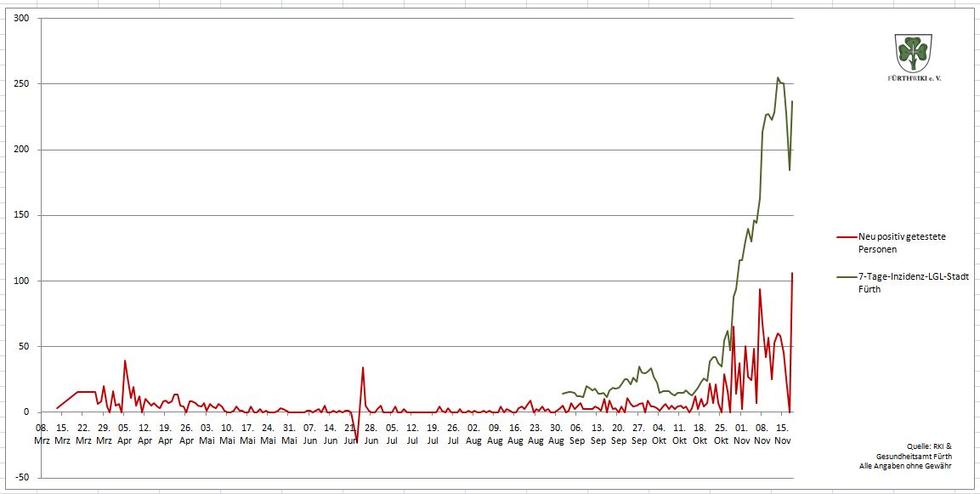Click the Fürthwiki clover leaf logo
Viewport: 980px width, 494px height.
[914, 53]
